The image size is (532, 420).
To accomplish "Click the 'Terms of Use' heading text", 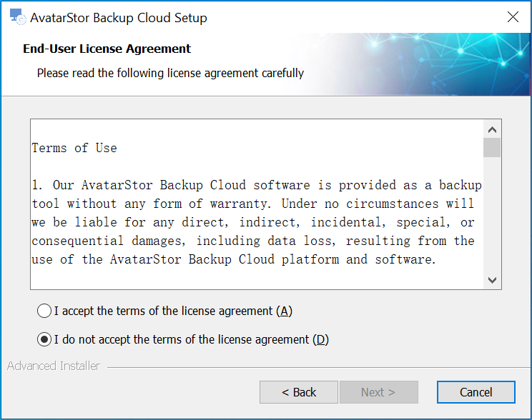I will click(74, 148).
